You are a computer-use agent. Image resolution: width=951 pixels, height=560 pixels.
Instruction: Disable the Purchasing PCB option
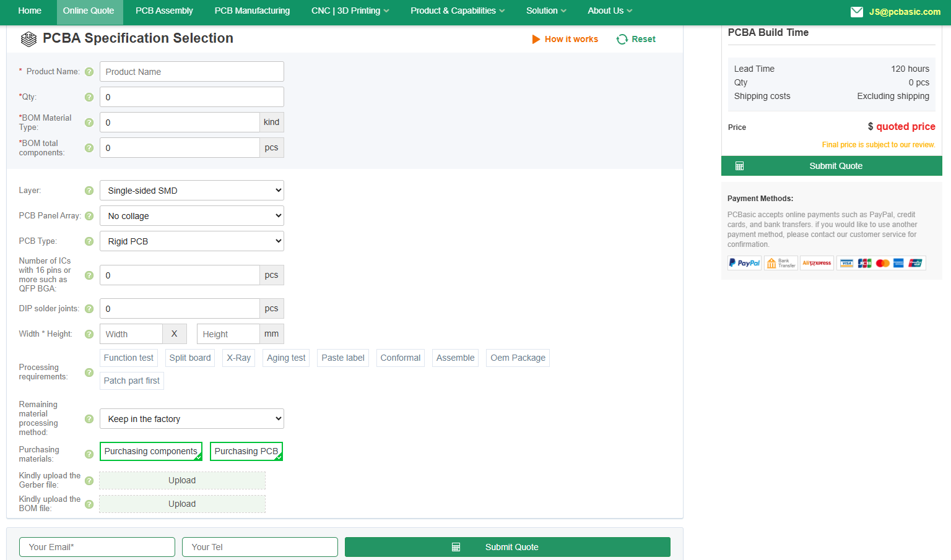246,451
